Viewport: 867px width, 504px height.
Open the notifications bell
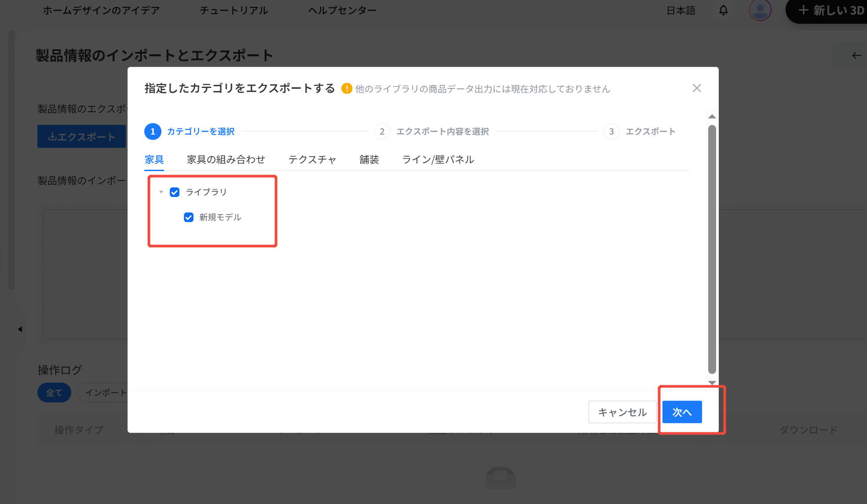tap(724, 10)
